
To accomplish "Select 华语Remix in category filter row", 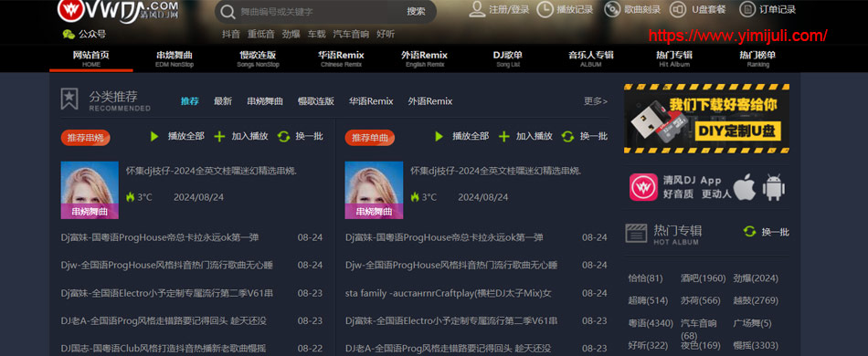I will (x=371, y=101).
